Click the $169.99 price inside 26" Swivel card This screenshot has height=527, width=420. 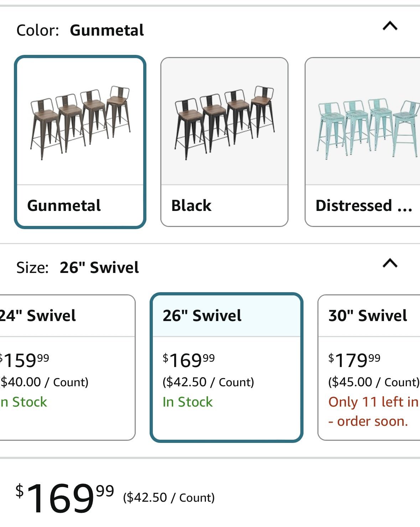189,360
